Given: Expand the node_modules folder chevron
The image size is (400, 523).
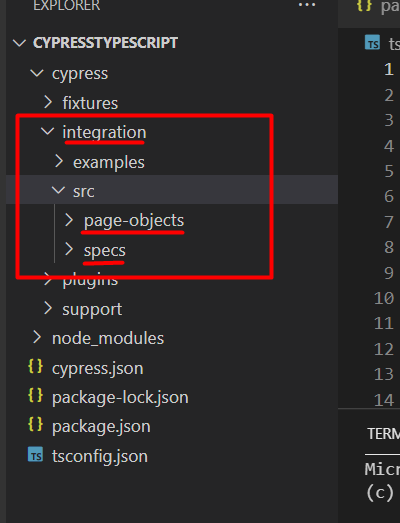Looking at the screenshot, I should [37, 338].
